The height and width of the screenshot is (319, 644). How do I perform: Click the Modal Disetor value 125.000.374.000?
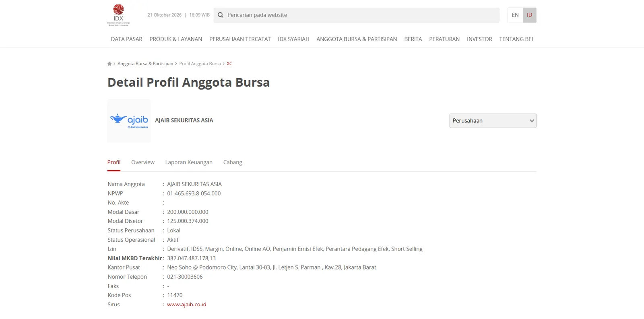click(x=188, y=221)
